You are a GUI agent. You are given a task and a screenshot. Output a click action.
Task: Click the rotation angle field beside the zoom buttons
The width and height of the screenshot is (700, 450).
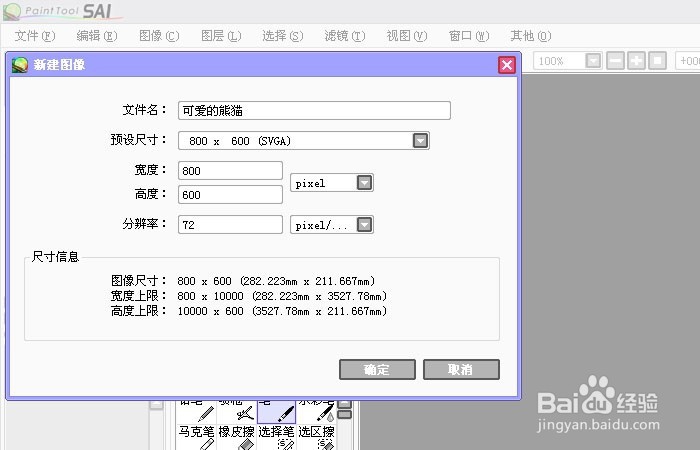point(688,61)
